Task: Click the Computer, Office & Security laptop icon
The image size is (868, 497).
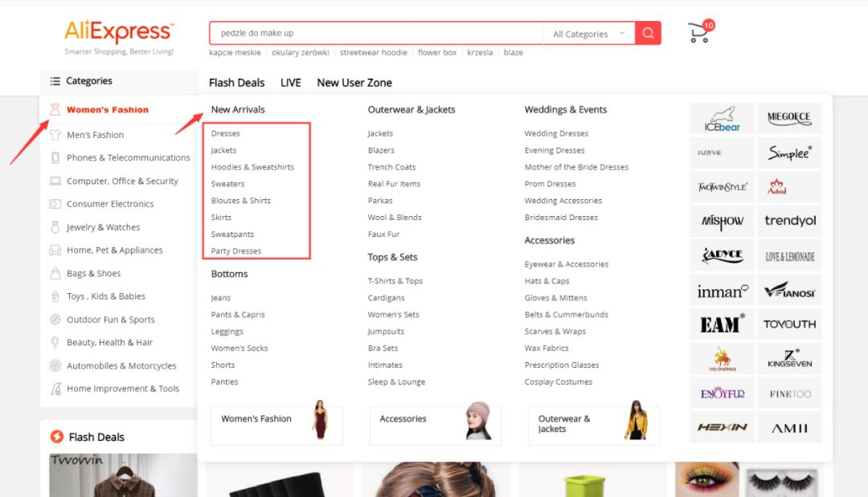Action: [55, 181]
